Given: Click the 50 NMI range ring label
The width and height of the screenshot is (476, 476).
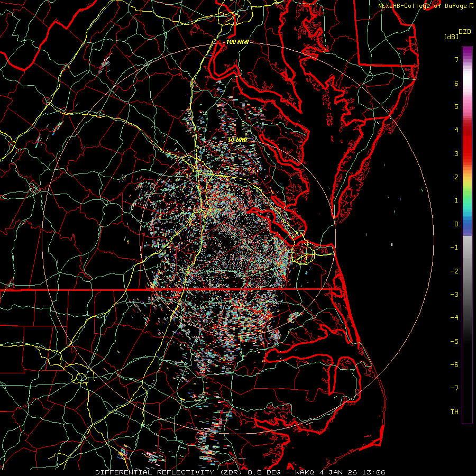Looking at the screenshot, I should pyautogui.click(x=237, y=140).
